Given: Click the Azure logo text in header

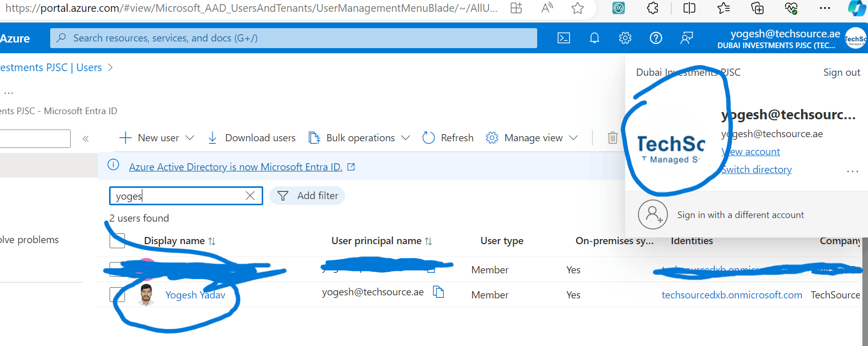Looking at the screenshot, I should 15,39.
